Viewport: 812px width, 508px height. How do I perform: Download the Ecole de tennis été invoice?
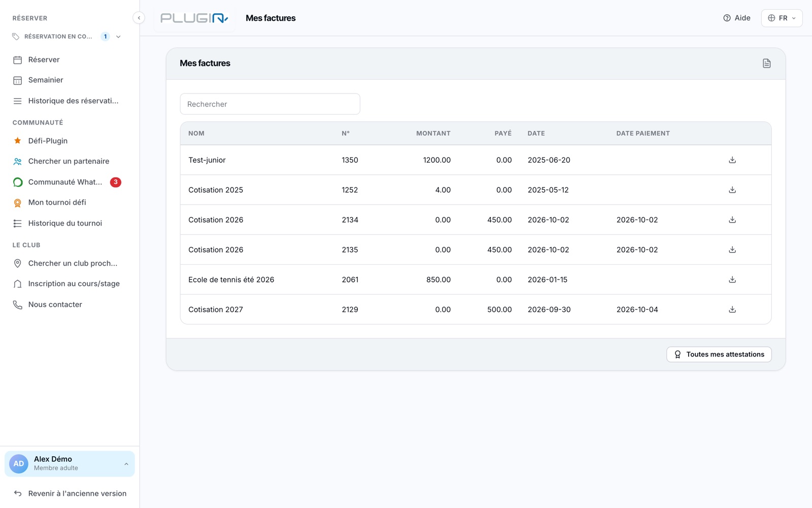732,279
